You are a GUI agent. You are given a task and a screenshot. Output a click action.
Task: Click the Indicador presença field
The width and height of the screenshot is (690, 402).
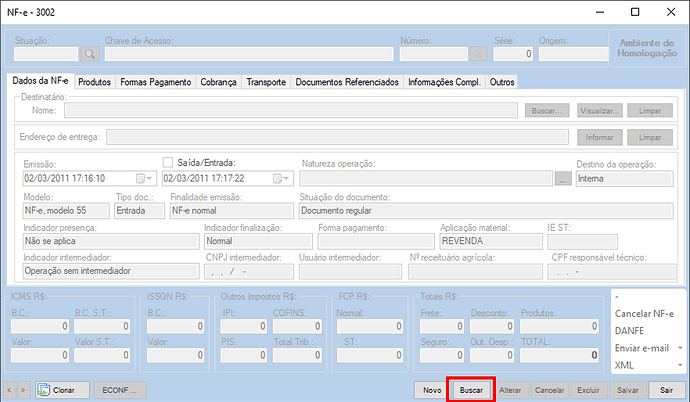111,241
